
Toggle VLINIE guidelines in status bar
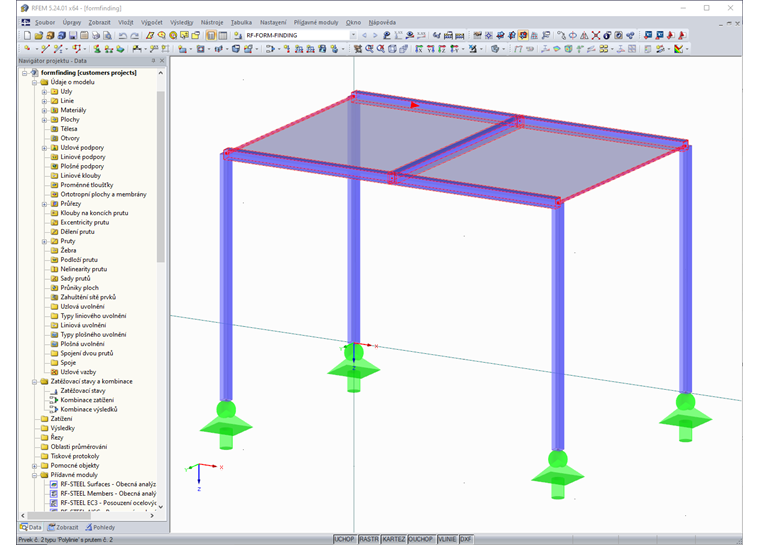[447, 539]
